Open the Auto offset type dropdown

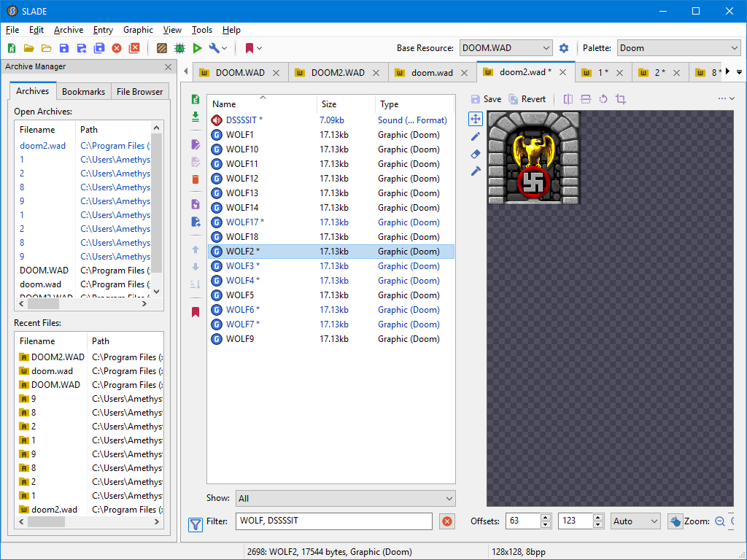[635, 521]
